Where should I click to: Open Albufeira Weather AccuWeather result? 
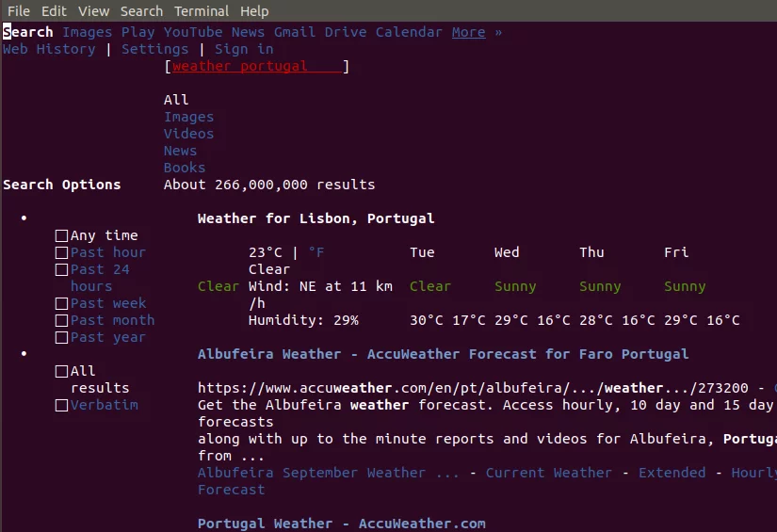click(x=443, y=355)
